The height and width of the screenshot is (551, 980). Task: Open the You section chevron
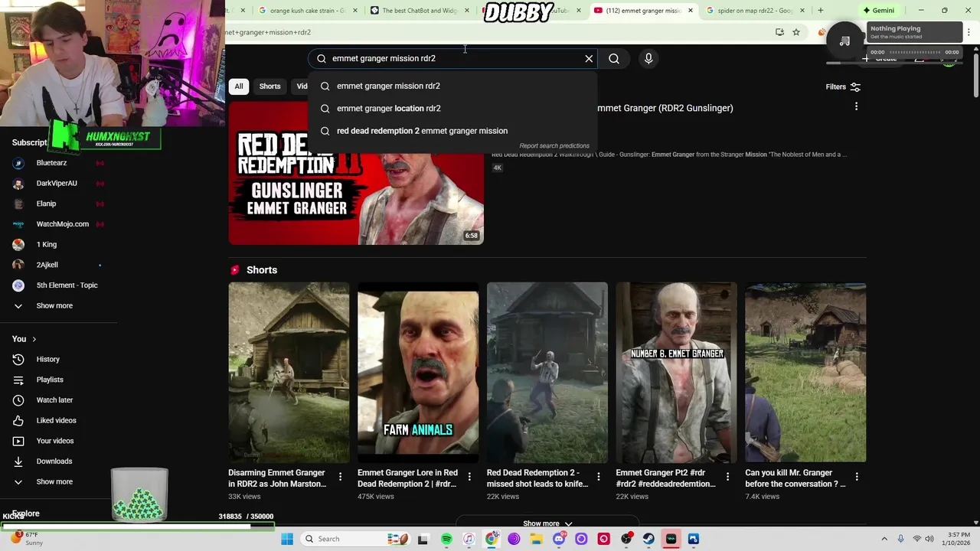tap(34, 339)
